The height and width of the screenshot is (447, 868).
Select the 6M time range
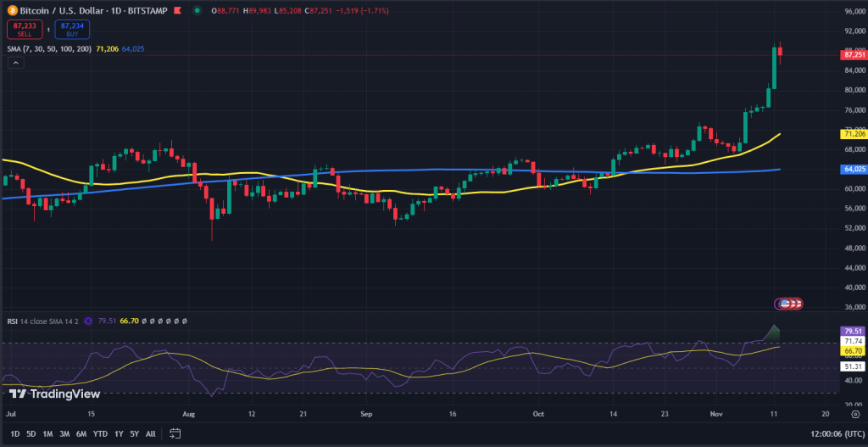81,433
